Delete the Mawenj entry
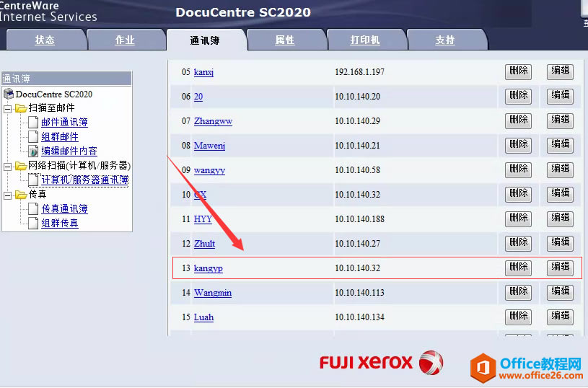Image resolution: width=588 pixels, height=388 pixels. pyautogui.click(x=518, y=145)
